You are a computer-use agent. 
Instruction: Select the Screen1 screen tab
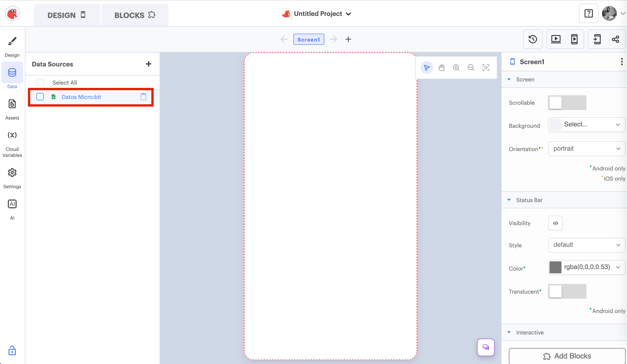point(308,39)
